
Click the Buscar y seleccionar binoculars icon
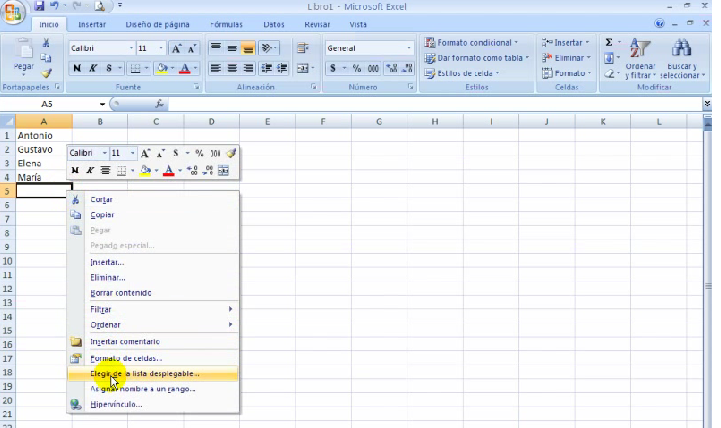(682, 50)
